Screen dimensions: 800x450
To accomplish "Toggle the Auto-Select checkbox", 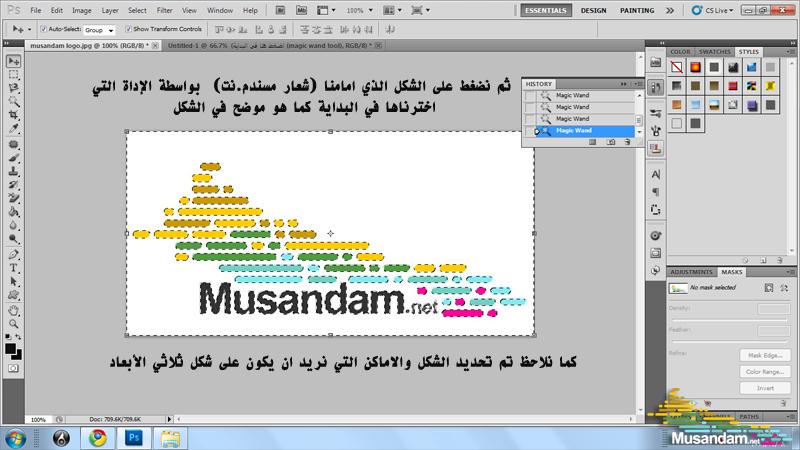I will (43, 29).
